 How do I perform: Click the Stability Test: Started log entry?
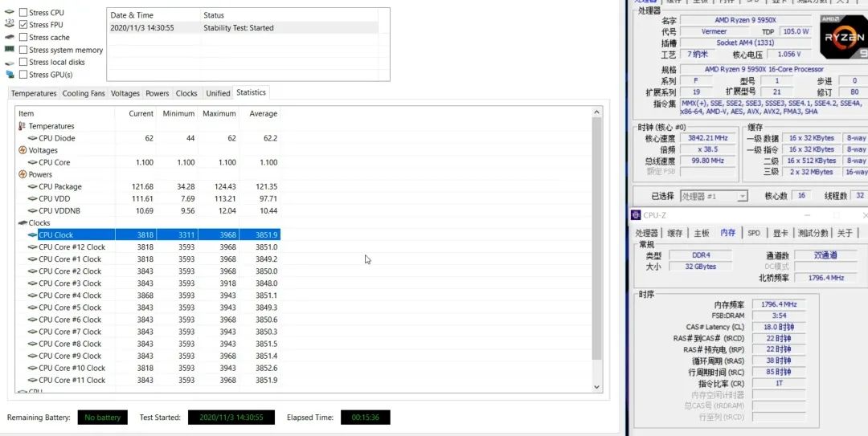pyautogui.click(x=243, y=27)
